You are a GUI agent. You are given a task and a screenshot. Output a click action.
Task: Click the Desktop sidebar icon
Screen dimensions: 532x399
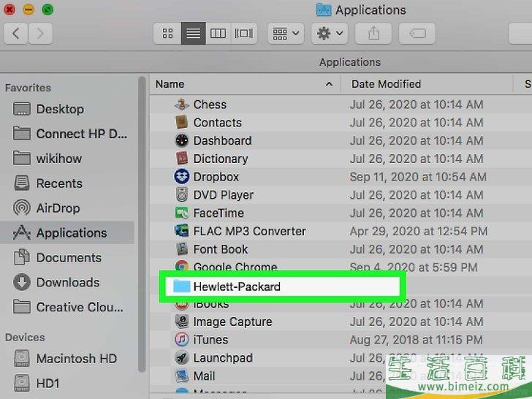22,109
